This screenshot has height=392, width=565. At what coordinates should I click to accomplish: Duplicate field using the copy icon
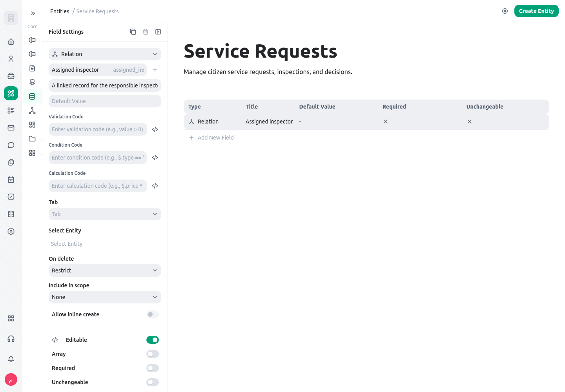(133, 32)
